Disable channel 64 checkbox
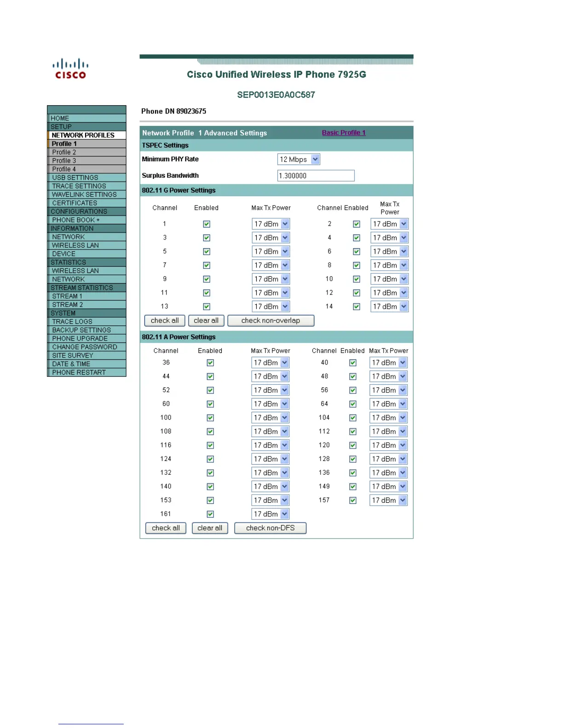Image resolution: width=563 pixels, height=728 pixels. (353, 404)
